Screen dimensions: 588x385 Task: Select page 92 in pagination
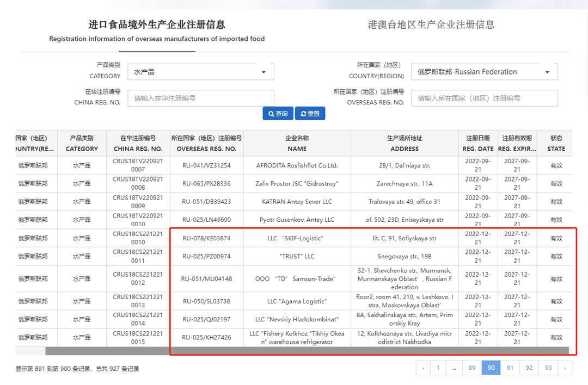(529, 368)
